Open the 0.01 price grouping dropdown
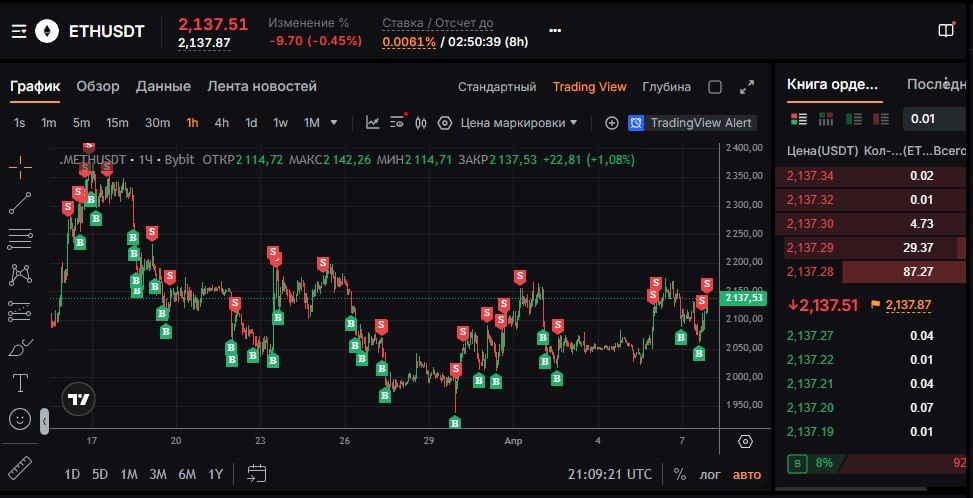The image size is (973, 498). click(x=937, y=118)
